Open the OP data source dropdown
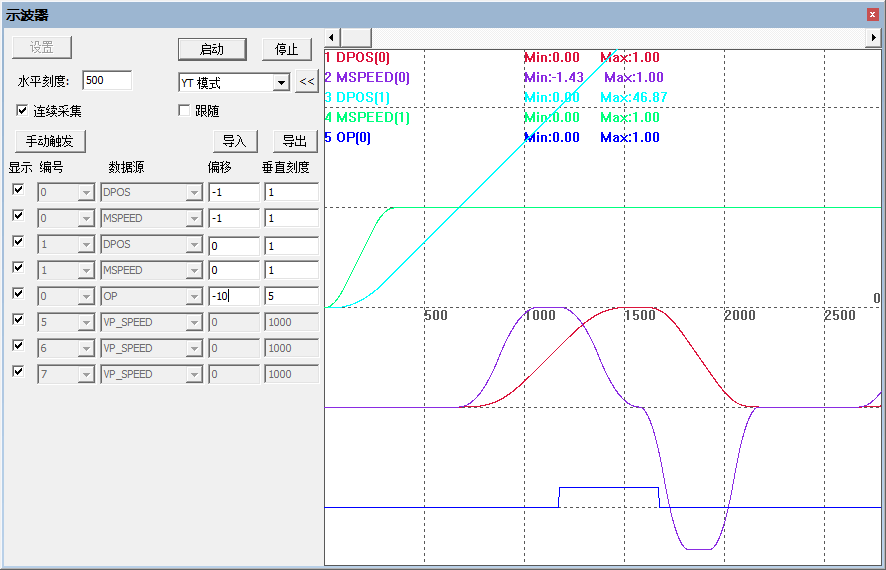886x570 pixels. pos(194,297)
